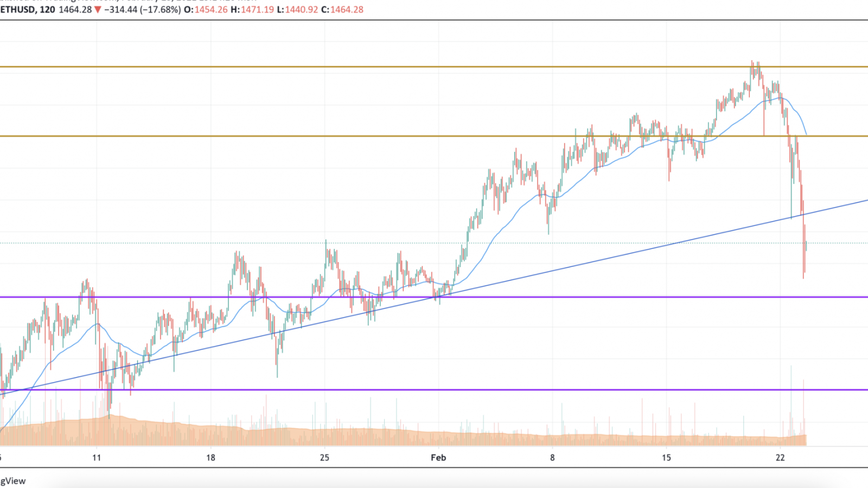This screenshot has height=488, width=868.
Task: Click the Feb label on time axis
Action: [x=438, y=458]
